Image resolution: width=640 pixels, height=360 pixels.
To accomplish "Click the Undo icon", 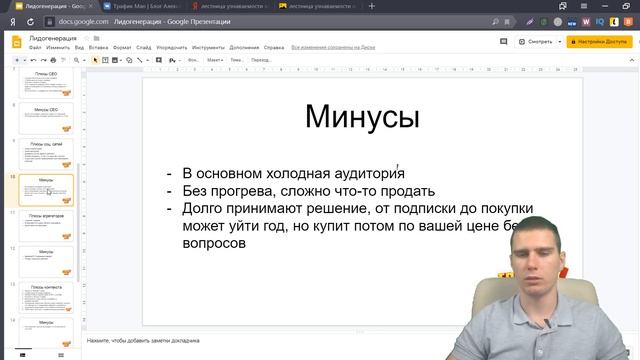I will (33, 60).
